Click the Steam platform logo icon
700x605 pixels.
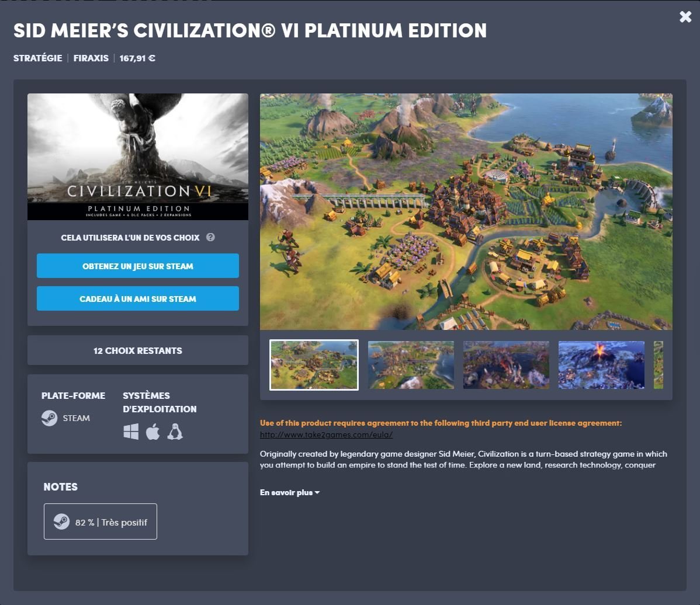[x=50, y=418]
